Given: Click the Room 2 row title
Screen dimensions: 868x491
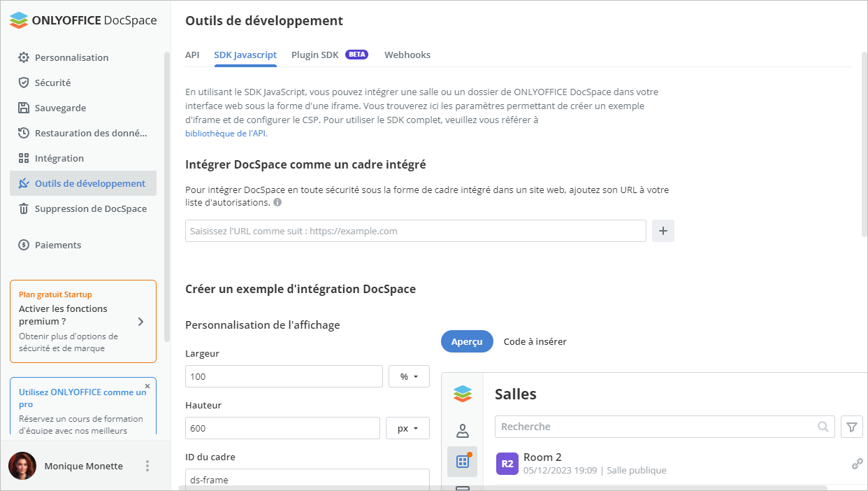Looking at the screenshot, I should (542, 457).
